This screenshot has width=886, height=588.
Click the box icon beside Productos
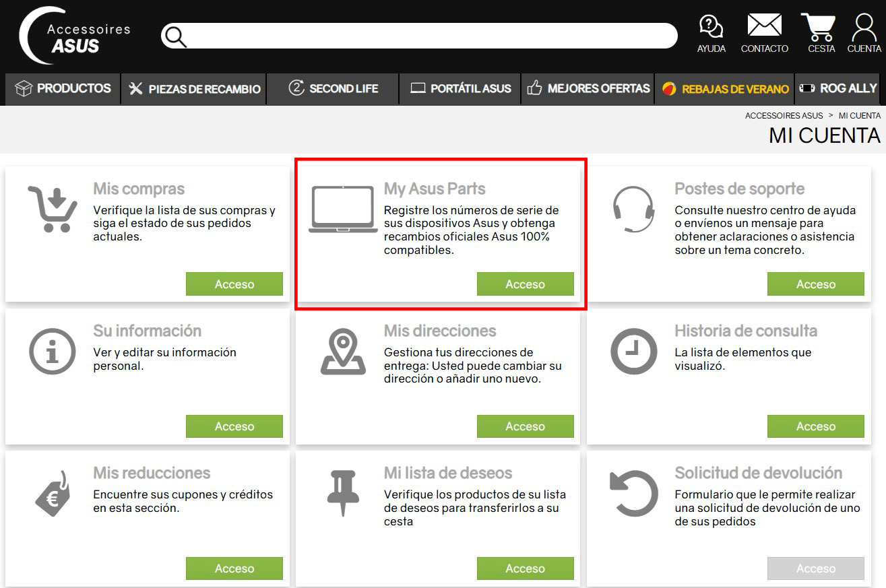click(x=24, y=88)
